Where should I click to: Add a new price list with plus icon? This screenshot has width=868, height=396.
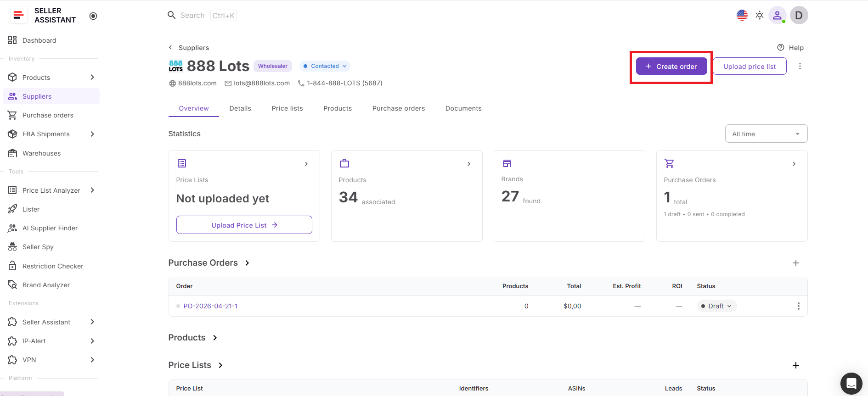[796, 365]
